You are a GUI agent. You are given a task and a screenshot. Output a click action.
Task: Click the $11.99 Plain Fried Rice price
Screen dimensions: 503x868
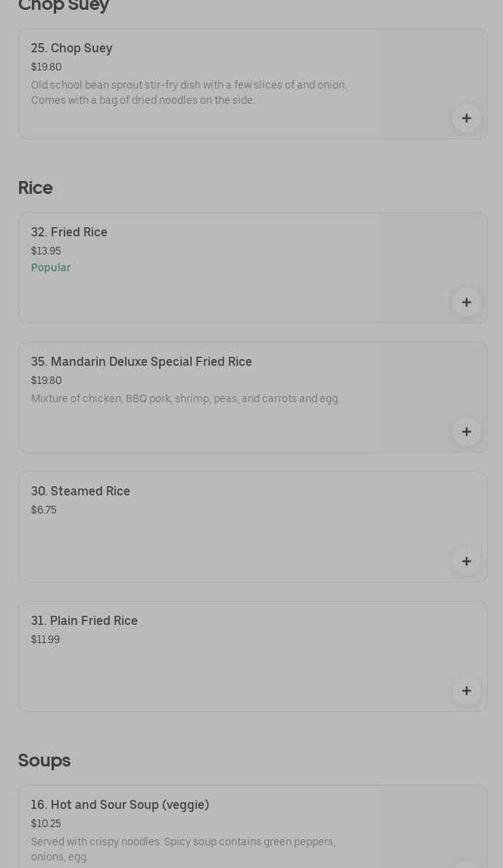pos(45,639)
